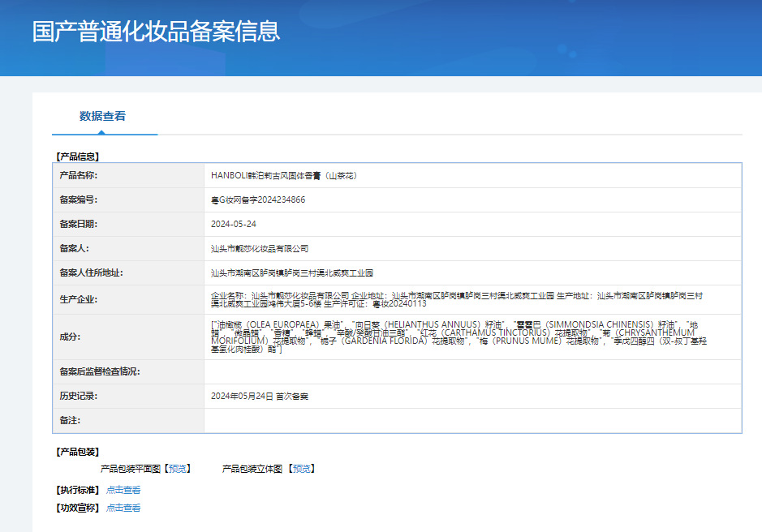Click 点击查看 next to 功效宣称
This screenshot has width=762, height=532.
pyautogui.click(x=123, y=508)
